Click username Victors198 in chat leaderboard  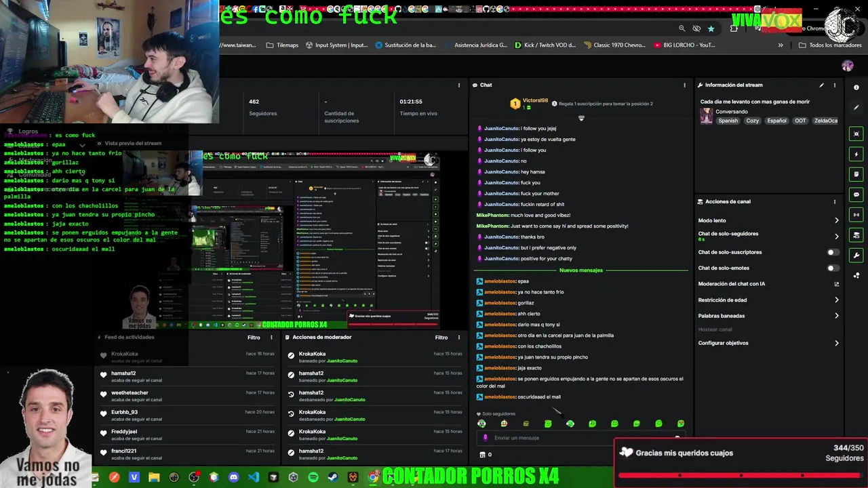[x=535, y=100]
